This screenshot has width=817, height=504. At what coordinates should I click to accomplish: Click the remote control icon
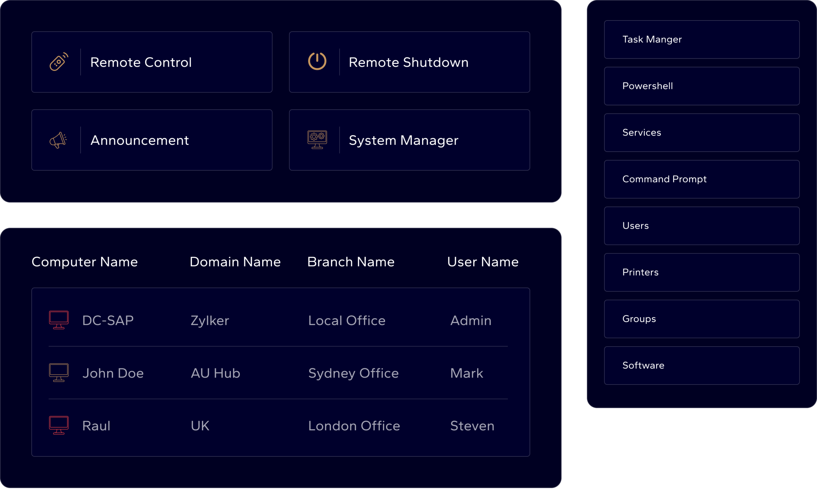pyautogui.click(x=59, y=62)
